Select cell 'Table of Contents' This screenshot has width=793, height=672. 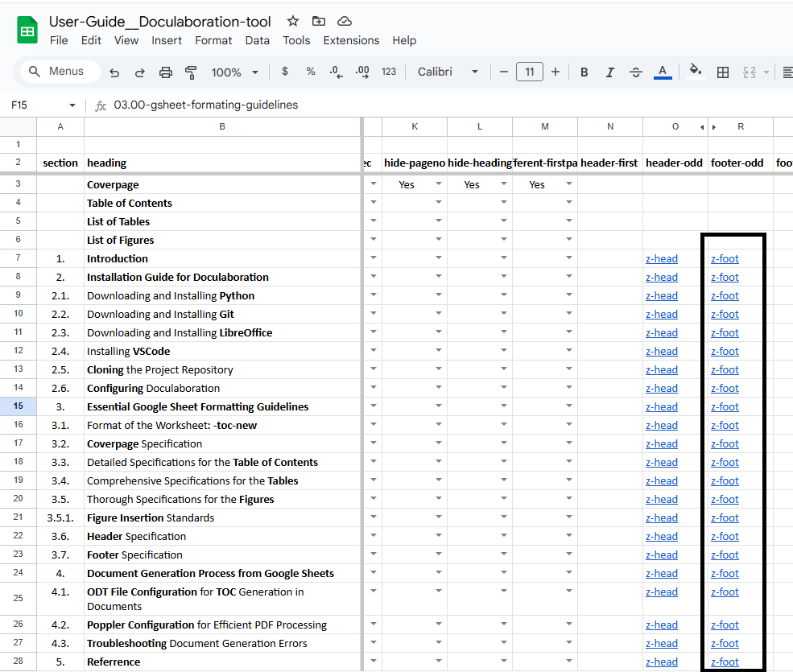point(222,203)
